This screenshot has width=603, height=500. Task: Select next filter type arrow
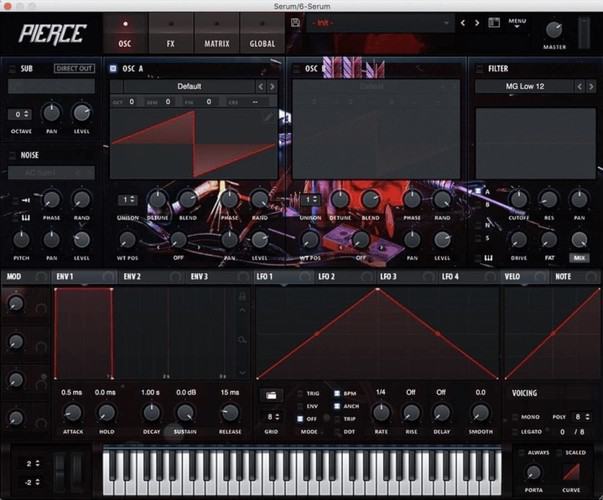(591, 87)
